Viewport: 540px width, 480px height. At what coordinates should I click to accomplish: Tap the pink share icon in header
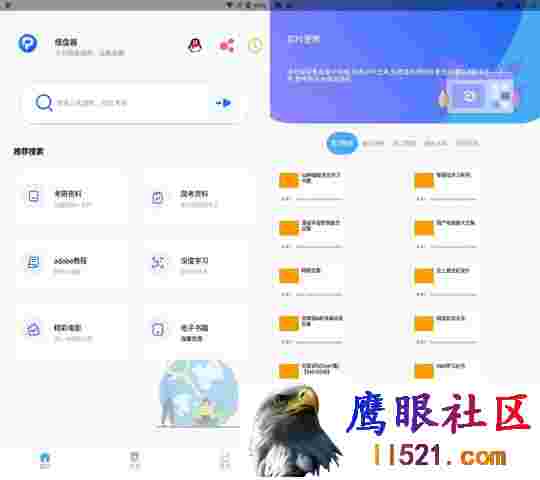pyautogui.click(x=226, y=45)
